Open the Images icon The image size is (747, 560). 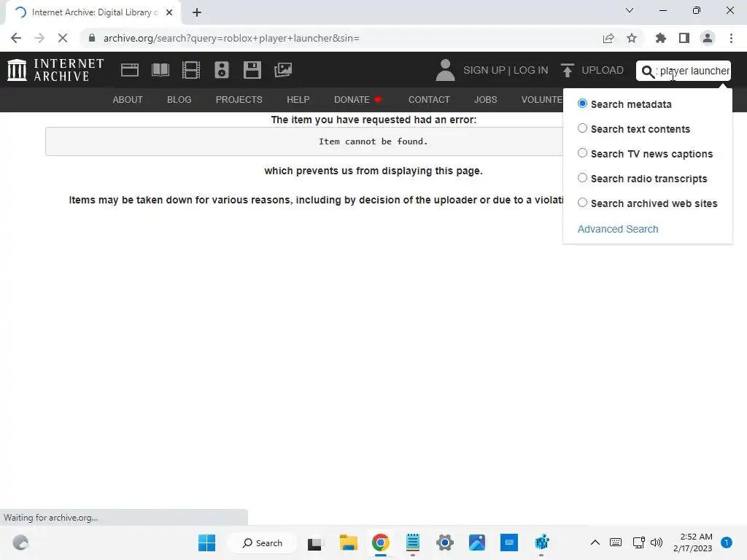coord(283,70)
